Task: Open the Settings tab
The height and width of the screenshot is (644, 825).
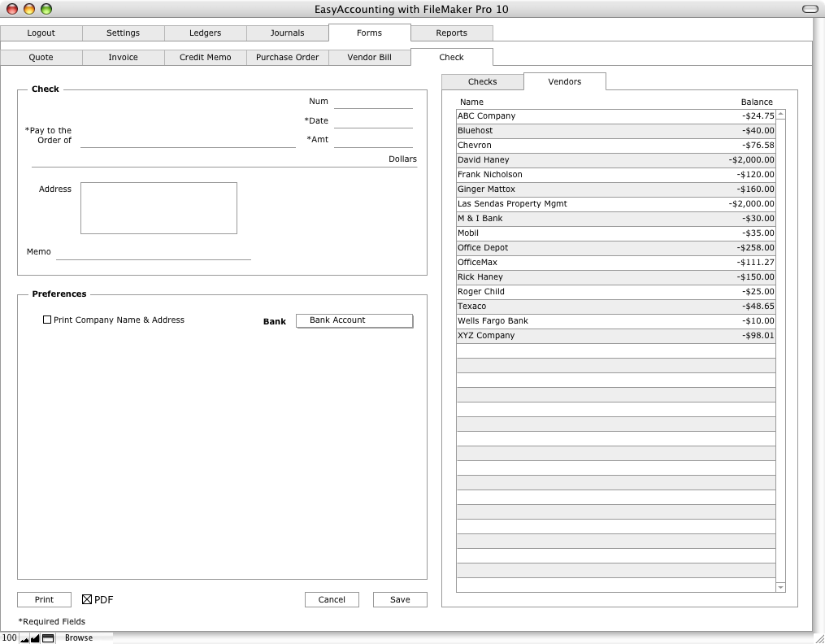Action: tap(123, 33)
